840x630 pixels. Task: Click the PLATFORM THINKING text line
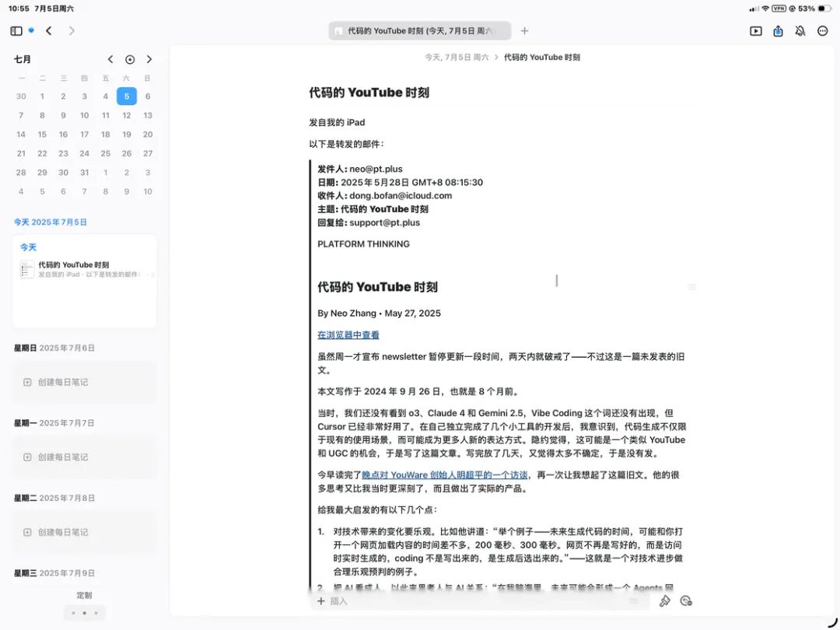click(x=364, y=243)
